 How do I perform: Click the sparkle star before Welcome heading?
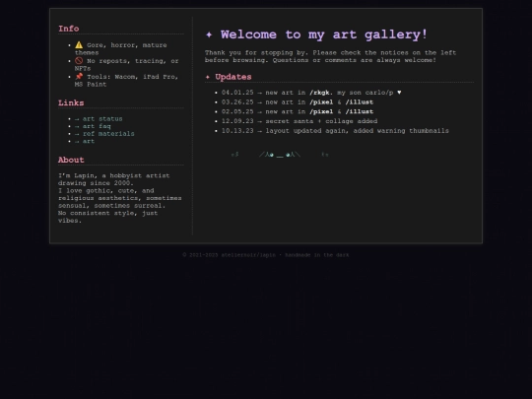tap(209, 34)
